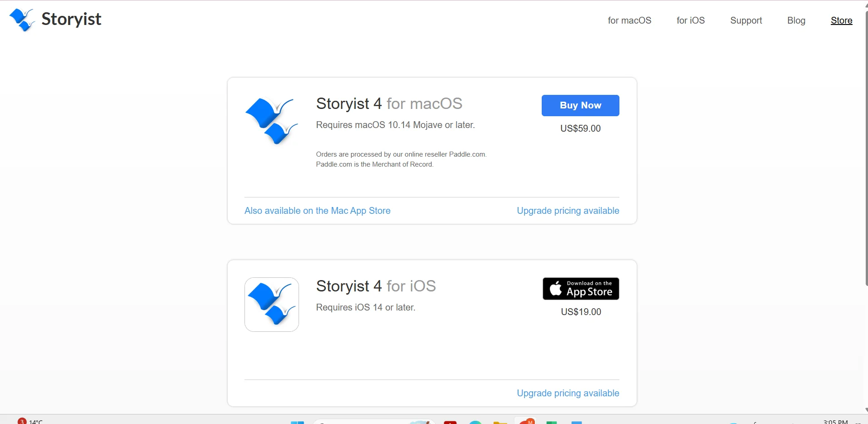Click the Buy Now button
This screenshot has width=868, height=424.
click(x=580, y=105)
